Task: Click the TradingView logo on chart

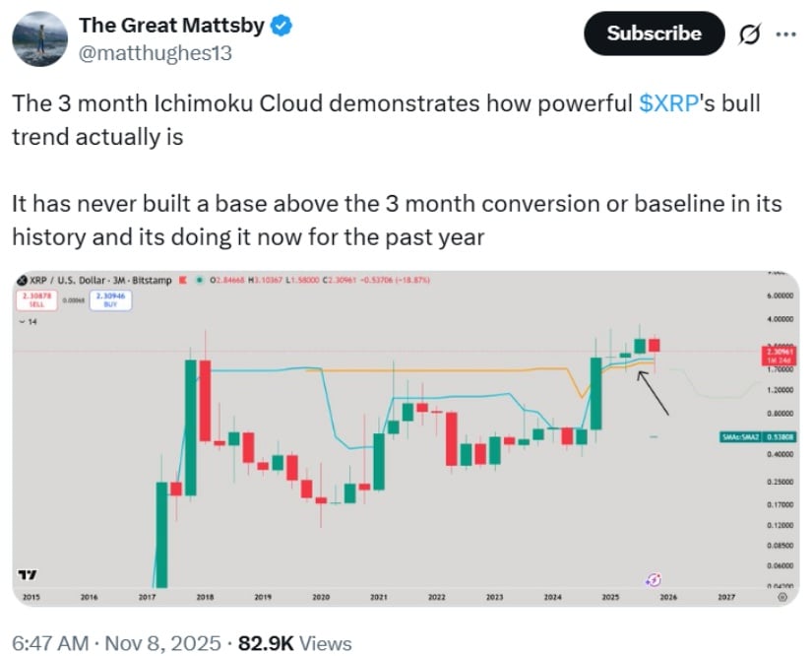Action: pyautogui.click(x=29, y=575)
